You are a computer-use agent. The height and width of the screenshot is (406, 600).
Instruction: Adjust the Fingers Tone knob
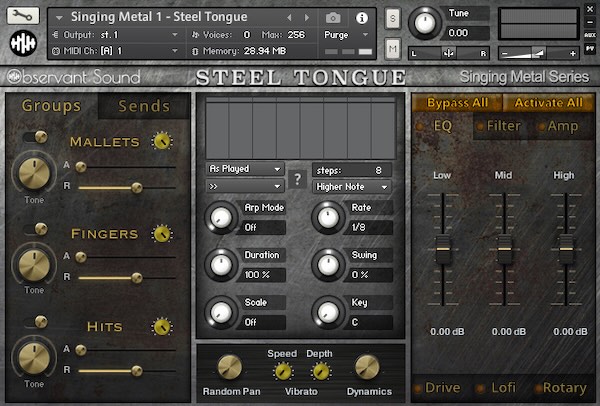point(34,264)
